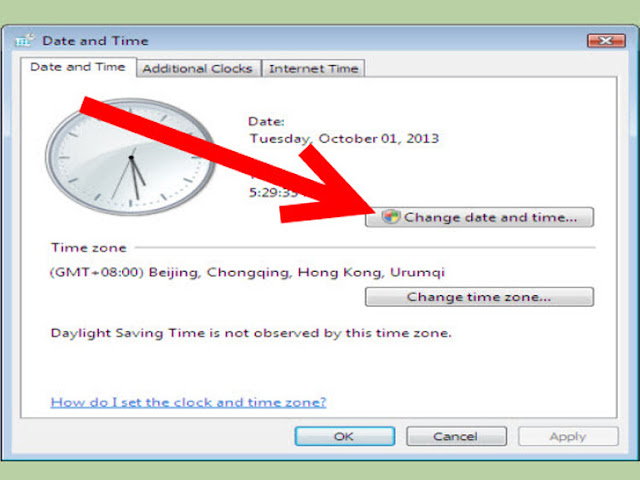This screenshot has width=640, height=480.
Task: Dismiss the dialog with the Cancel button
Action: point(456,436)
